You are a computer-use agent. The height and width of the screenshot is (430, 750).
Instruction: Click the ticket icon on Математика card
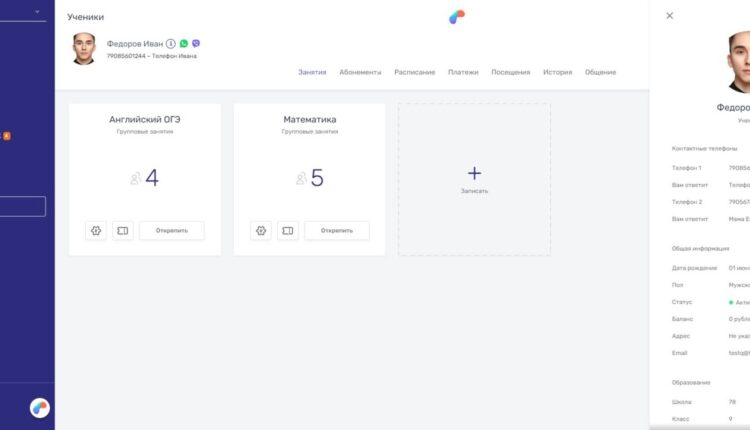(287, 230)
